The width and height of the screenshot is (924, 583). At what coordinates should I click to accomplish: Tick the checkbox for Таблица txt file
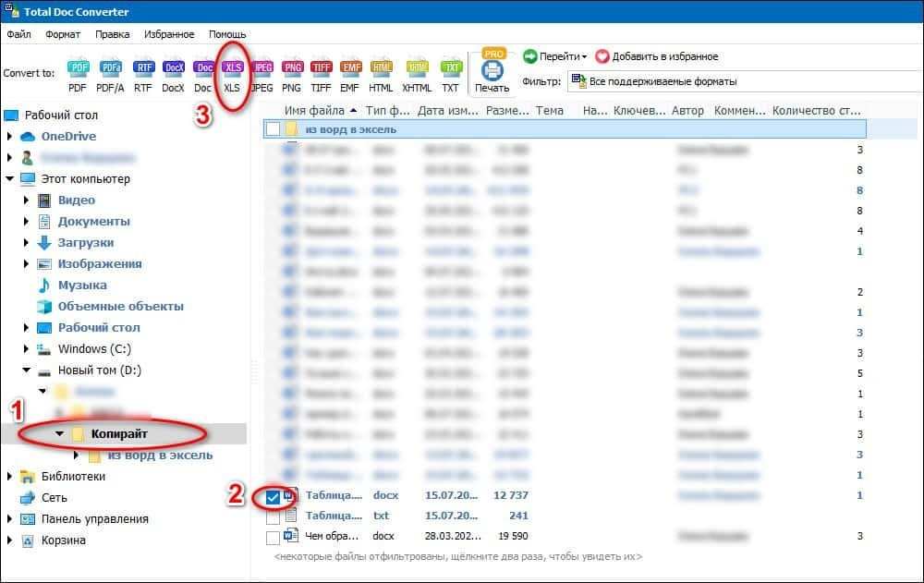tap(274, 516)
